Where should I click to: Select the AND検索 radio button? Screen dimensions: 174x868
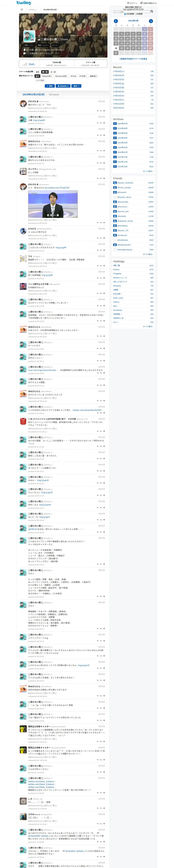coord(125,14)
